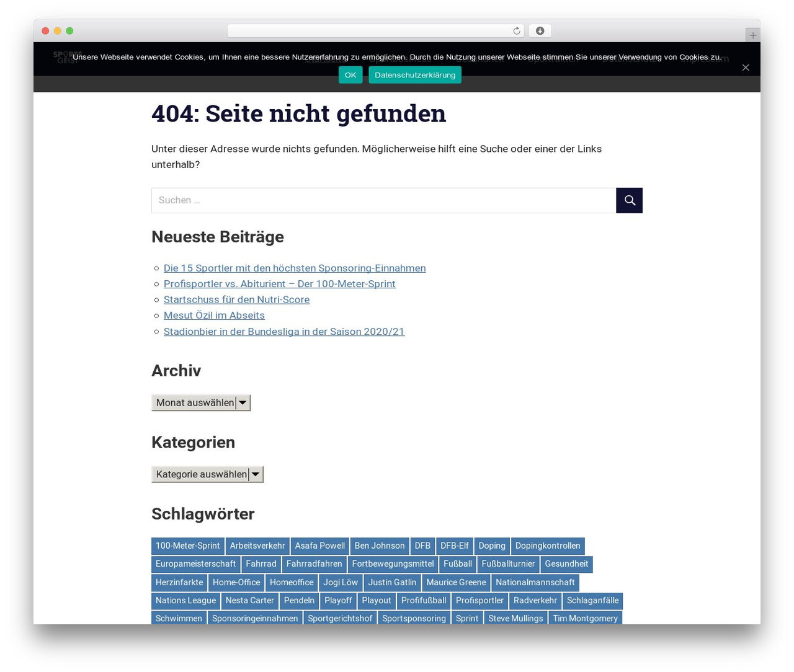
Task: Accept cookies with the OK button
Action: pyautogui.click(x=350, y=75)
